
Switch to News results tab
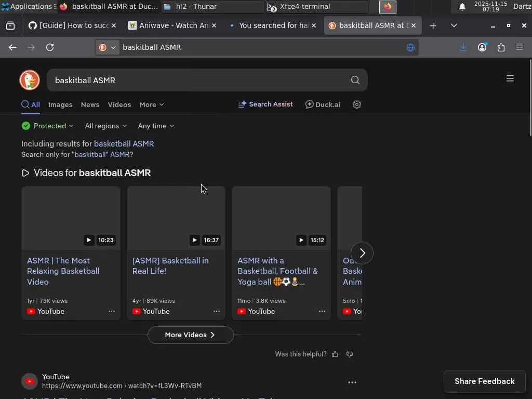coord(90,105)
